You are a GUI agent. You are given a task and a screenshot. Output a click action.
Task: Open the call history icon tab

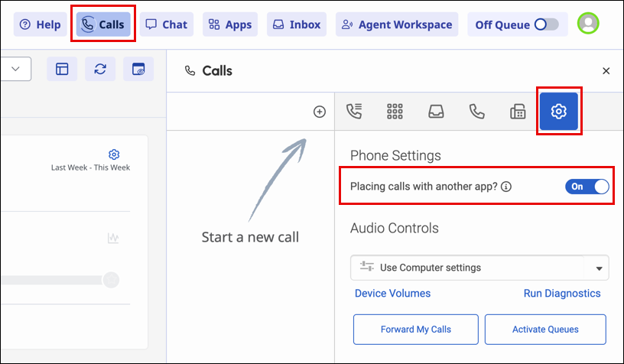(353, 112)
